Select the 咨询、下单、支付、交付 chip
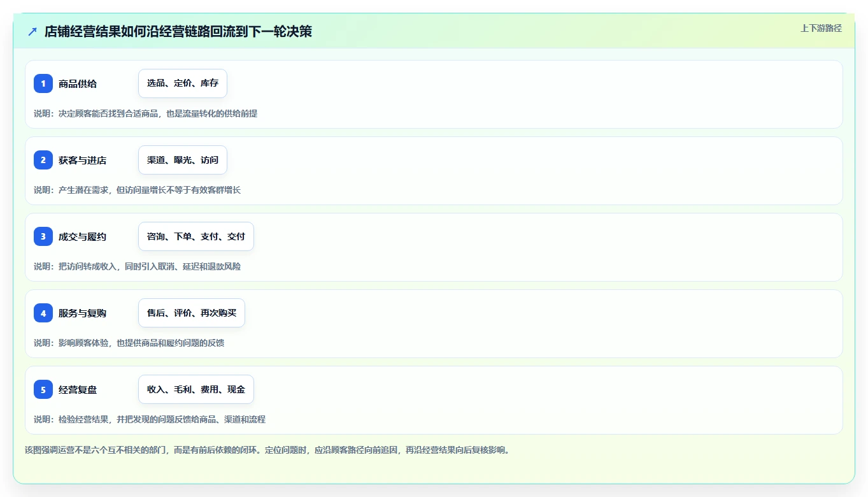Image resolution: width=868 pixels, height=497 pixels. click(196, 236)
